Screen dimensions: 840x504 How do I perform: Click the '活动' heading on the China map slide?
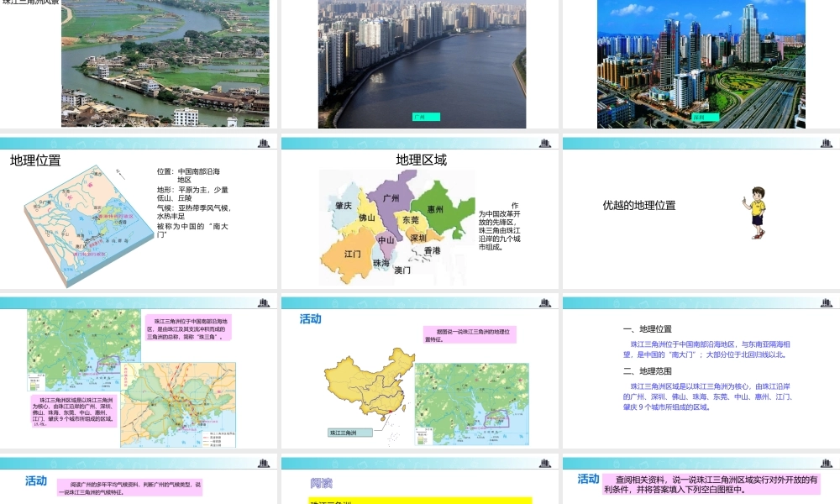310,319
